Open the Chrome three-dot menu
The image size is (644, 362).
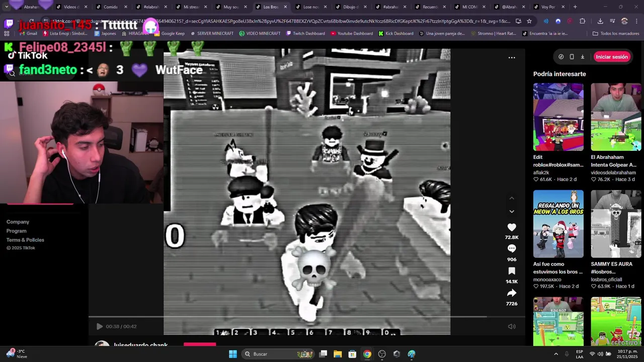tap(636, 21)
